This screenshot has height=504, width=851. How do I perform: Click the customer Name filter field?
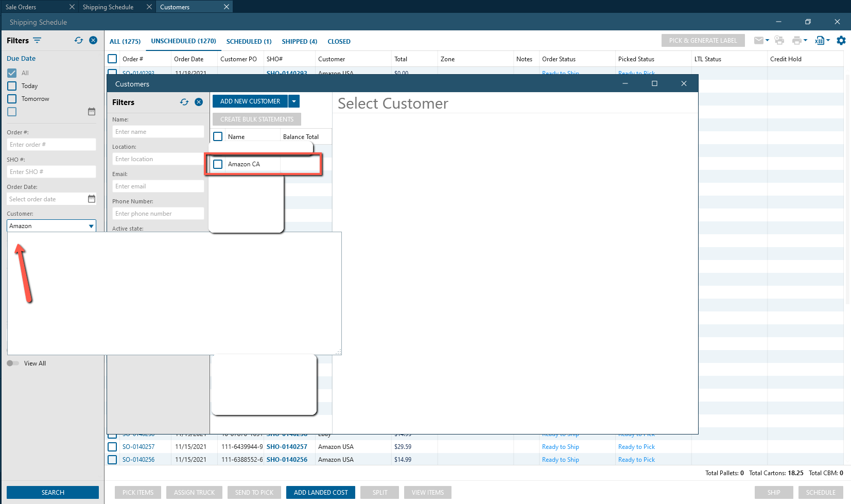click(x=158, y=132)
